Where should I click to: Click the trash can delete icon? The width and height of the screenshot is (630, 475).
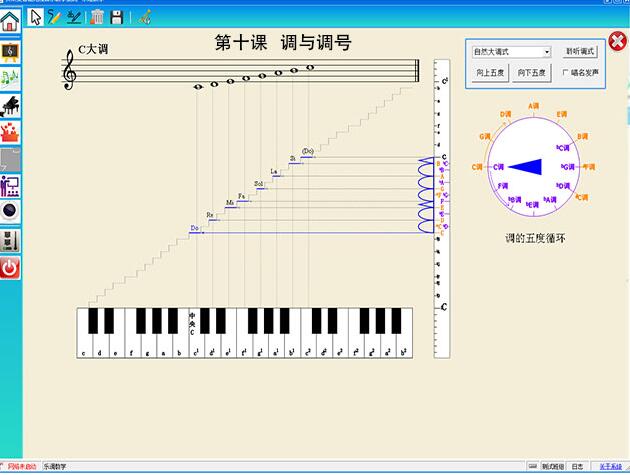point(97,16)
